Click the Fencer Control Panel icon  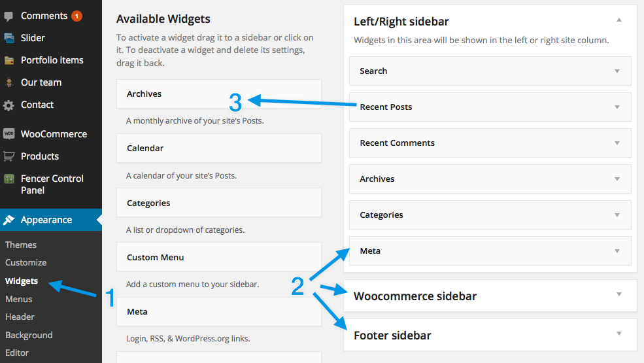(x=9, y=179)
